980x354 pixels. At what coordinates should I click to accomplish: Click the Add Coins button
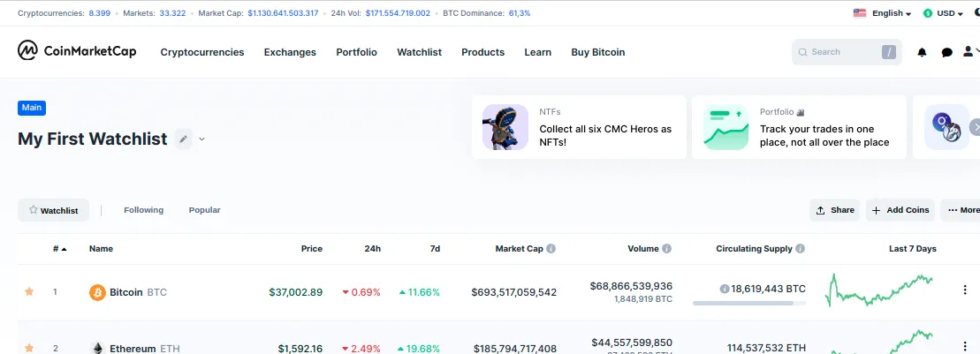point(900,210)
